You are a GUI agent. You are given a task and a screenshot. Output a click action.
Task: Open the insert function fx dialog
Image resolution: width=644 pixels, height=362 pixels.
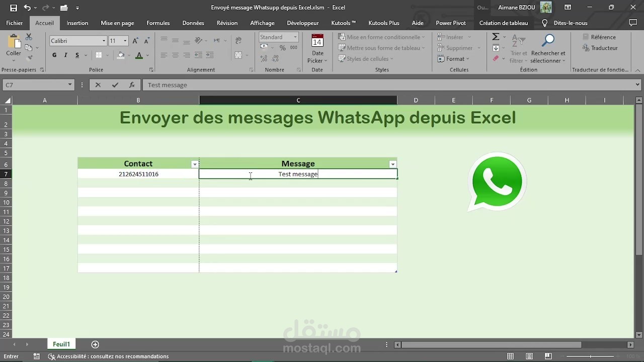[x=132, y=85]
